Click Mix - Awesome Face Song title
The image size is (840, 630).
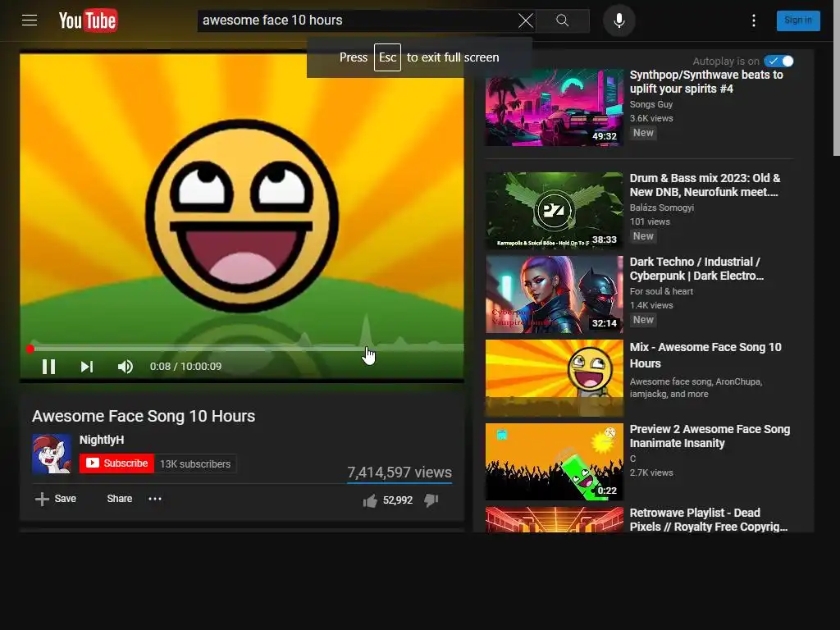(x=705, y=355)
